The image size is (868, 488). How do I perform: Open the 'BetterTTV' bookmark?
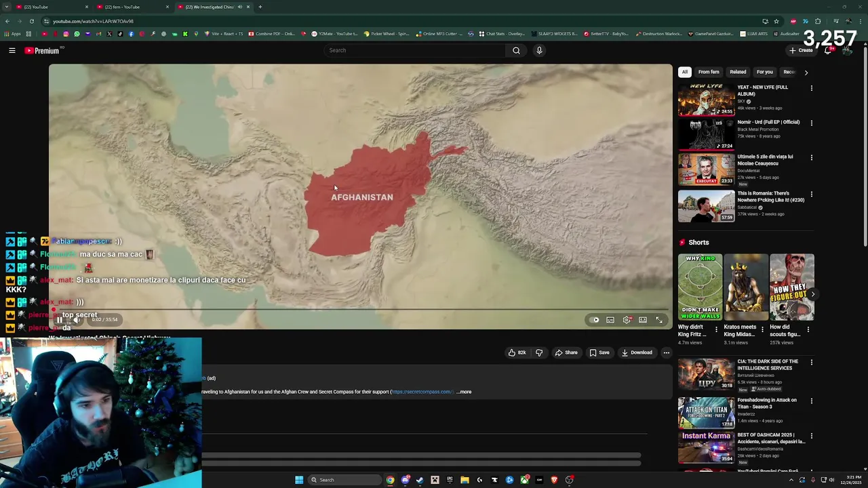tap(607, 34)
